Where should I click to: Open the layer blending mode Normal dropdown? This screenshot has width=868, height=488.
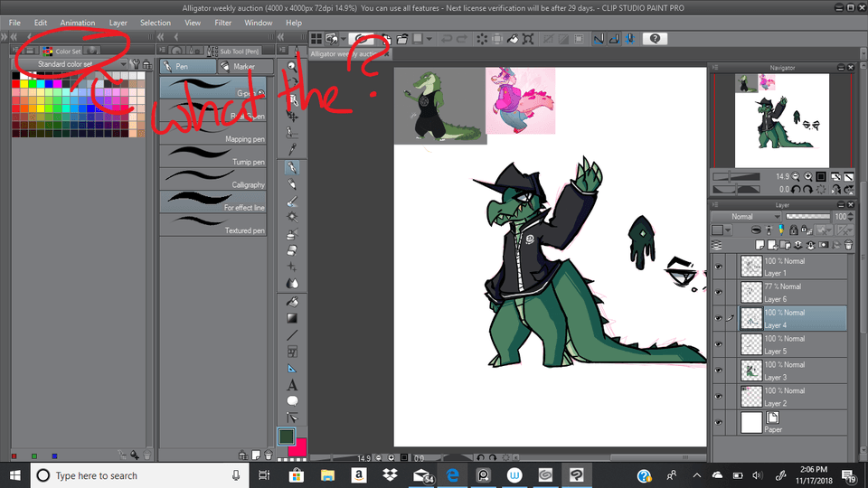pyautogui.click(x=745, y=217)
